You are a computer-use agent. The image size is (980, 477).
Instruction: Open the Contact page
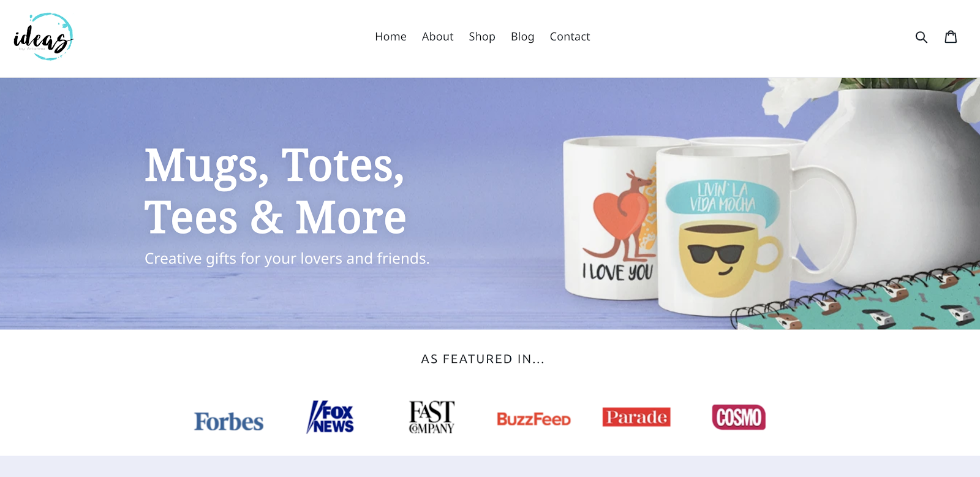570,37
